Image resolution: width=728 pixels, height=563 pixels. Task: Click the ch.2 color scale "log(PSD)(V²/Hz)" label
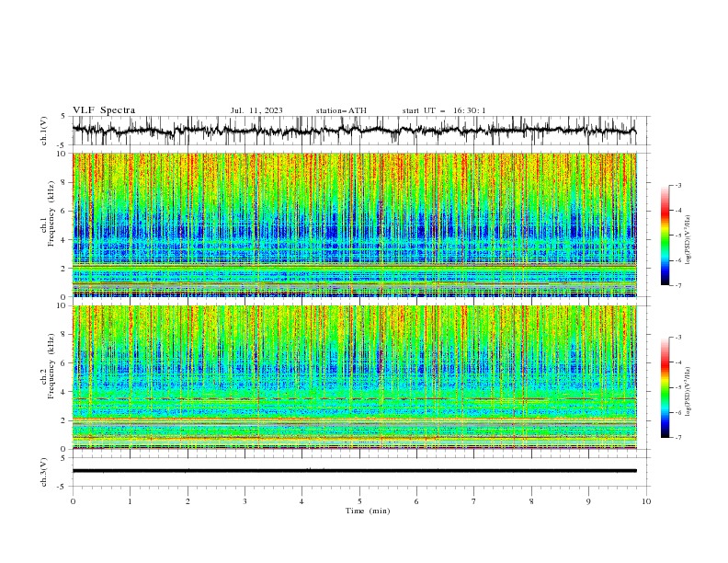click(x=688, y=392)
